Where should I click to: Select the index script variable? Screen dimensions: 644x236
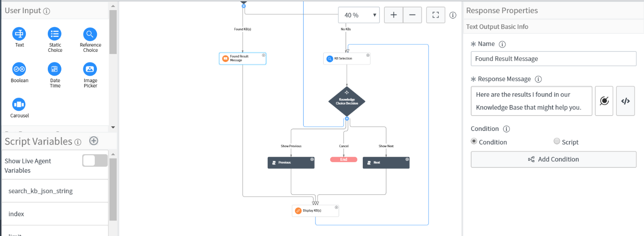coord(55,214)
